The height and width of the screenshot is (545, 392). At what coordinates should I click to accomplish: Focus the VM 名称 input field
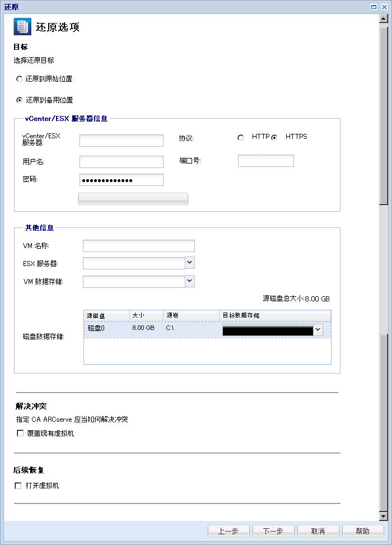point(139,246)
